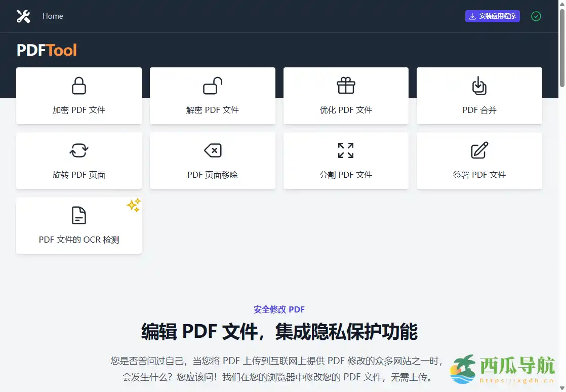Open the 解密 PDF 文件 unlock tool

pos(212,96)
